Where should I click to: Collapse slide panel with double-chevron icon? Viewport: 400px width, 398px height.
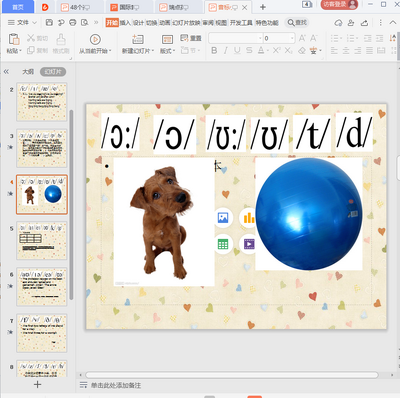click(x=6, y=72)
